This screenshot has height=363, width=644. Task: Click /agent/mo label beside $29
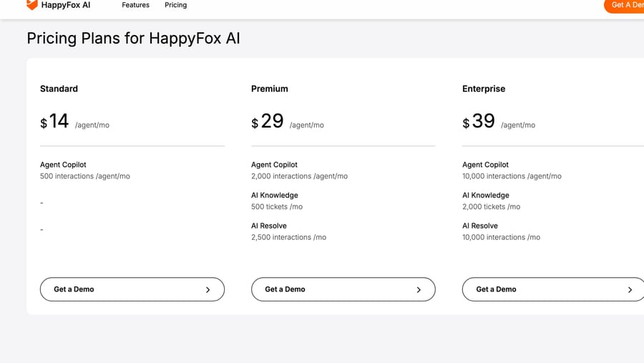pyautogui.click(x=307, y=125)
